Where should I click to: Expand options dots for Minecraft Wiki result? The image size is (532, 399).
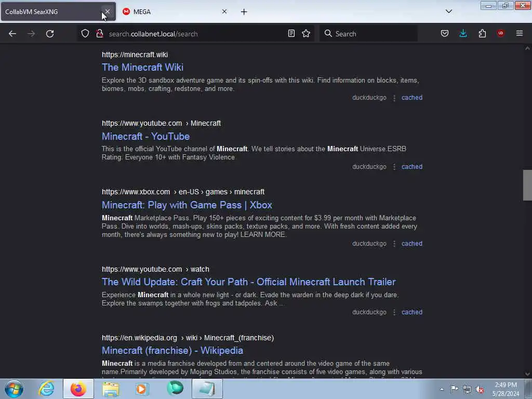394,98
